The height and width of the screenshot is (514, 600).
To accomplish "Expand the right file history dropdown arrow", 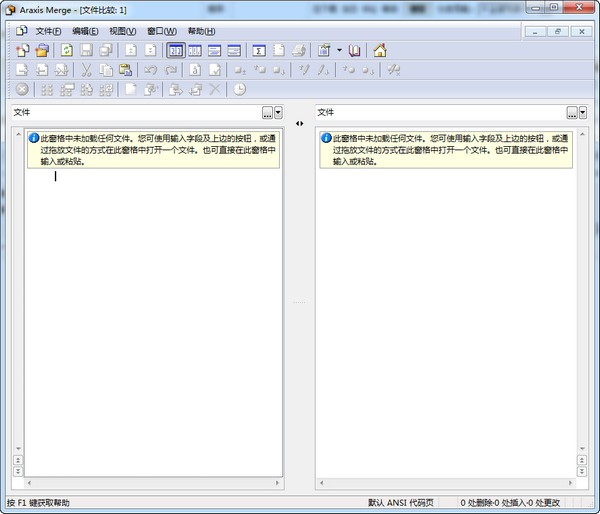I will 583,113.
